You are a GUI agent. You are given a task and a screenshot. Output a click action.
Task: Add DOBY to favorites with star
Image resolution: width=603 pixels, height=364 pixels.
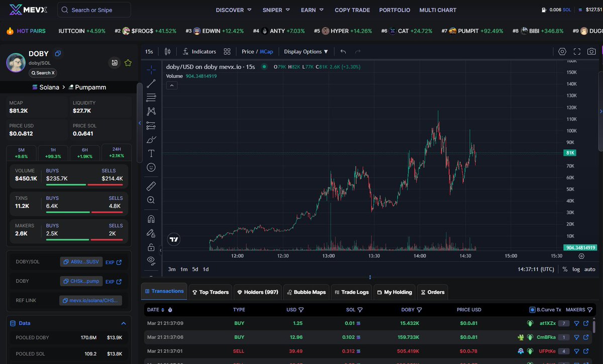128,63
